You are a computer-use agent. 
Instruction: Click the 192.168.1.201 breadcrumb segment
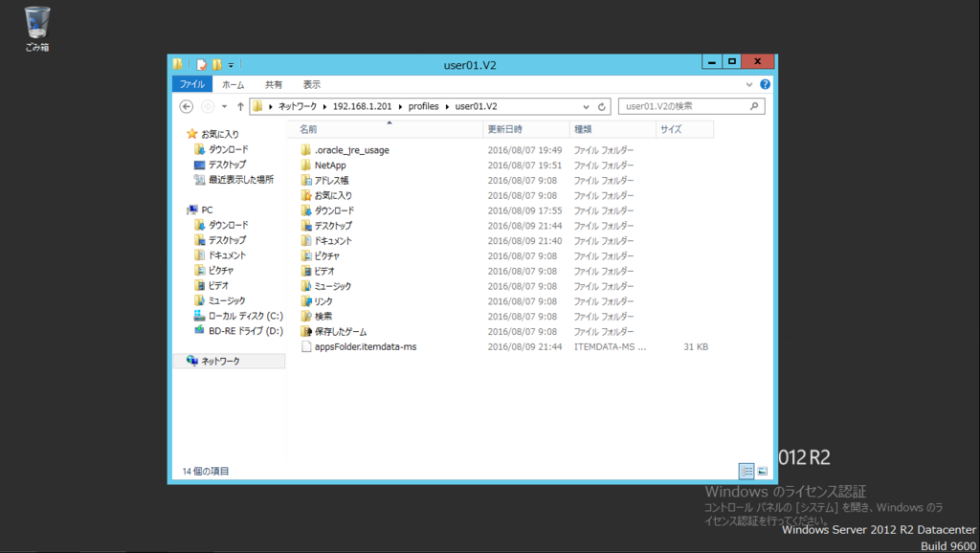point(362,106)
